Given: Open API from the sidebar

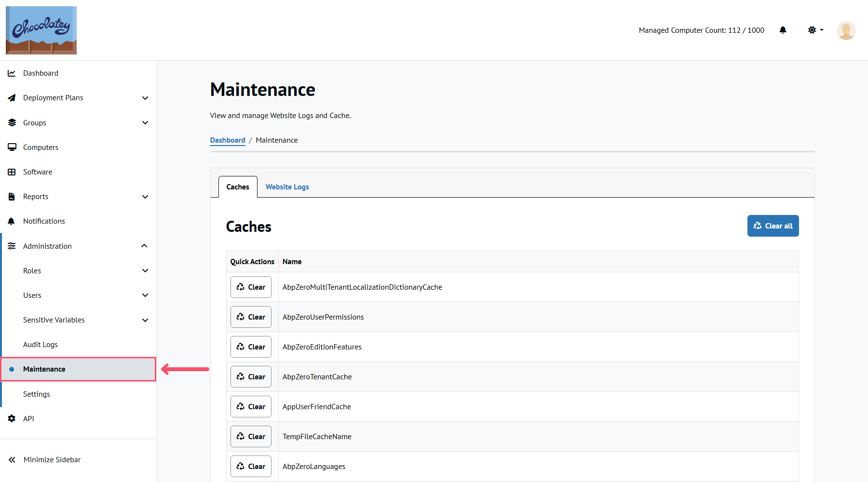Looking at the screenshot, I should (x=78, y=418).
